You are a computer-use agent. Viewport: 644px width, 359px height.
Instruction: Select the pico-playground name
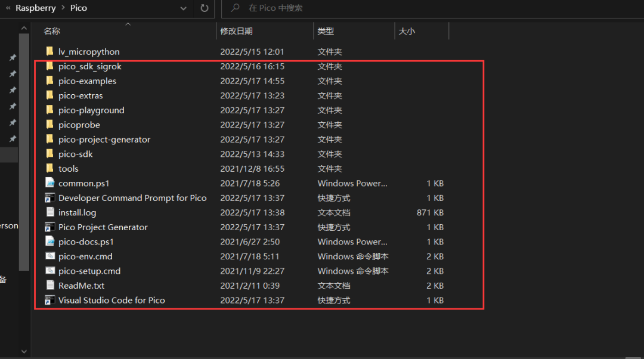pos(91,110)
